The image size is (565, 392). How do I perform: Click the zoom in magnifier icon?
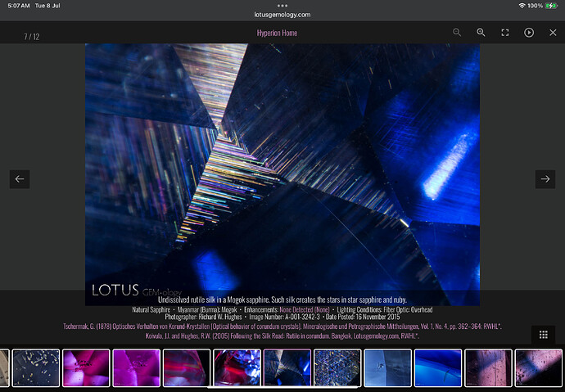481,33
